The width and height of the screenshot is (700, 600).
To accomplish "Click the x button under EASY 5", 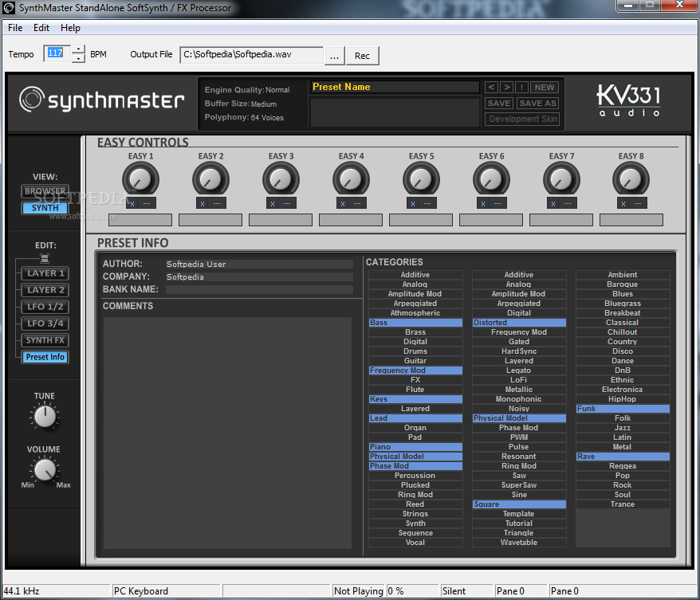I will pos(412,203).
